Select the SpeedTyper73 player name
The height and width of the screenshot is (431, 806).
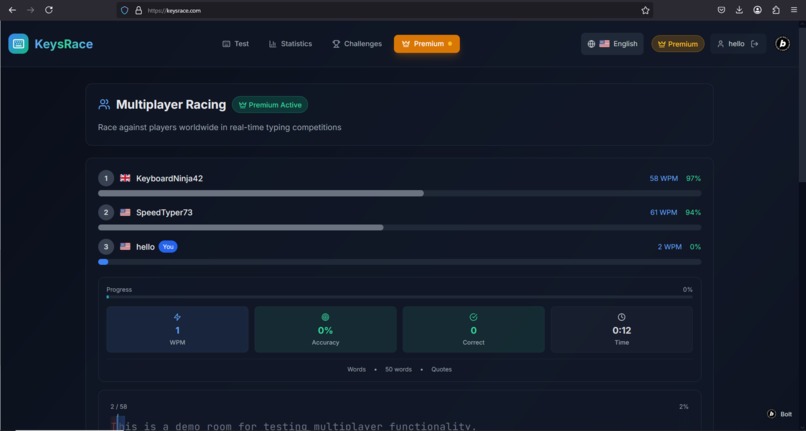click(x=164, y=212)
